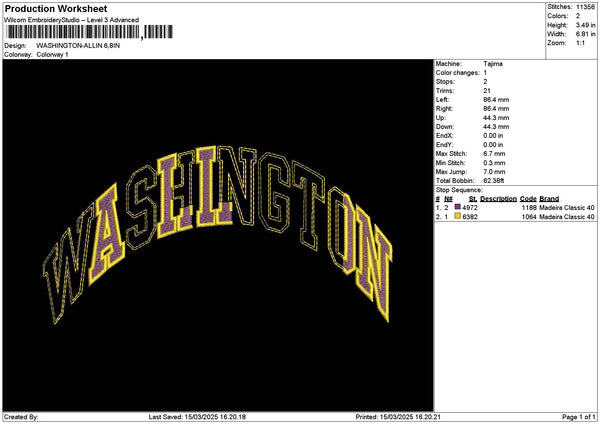The image size is (600, 424).
Task: Click the 'EndY:' value 0.00 in
Action: point(493,145)
